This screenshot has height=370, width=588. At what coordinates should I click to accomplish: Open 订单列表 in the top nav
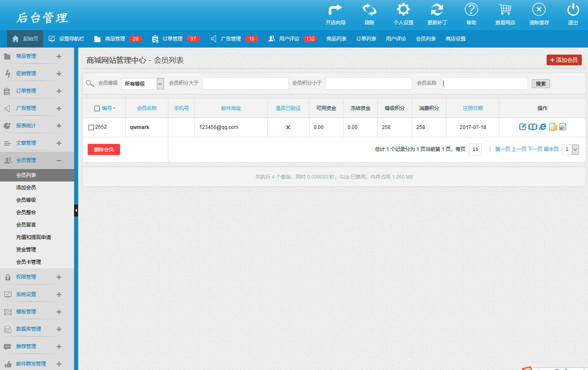click(x=366, y=39)
